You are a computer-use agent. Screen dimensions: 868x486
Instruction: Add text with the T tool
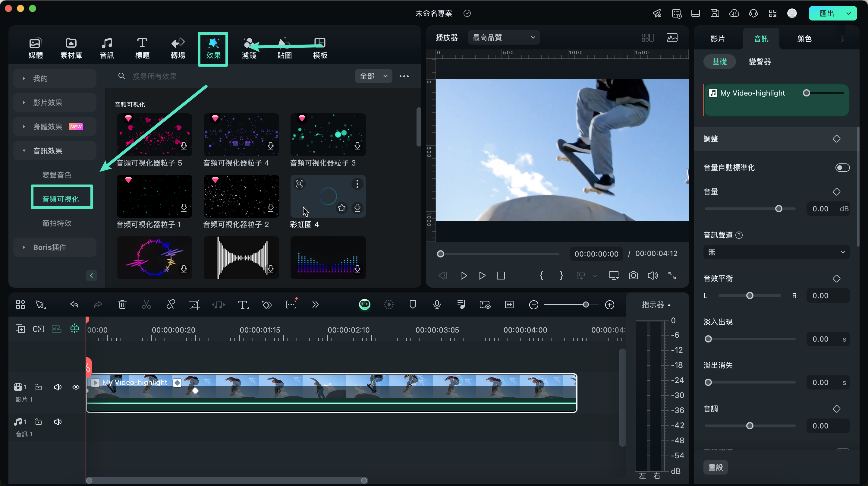tap(243, 305)
